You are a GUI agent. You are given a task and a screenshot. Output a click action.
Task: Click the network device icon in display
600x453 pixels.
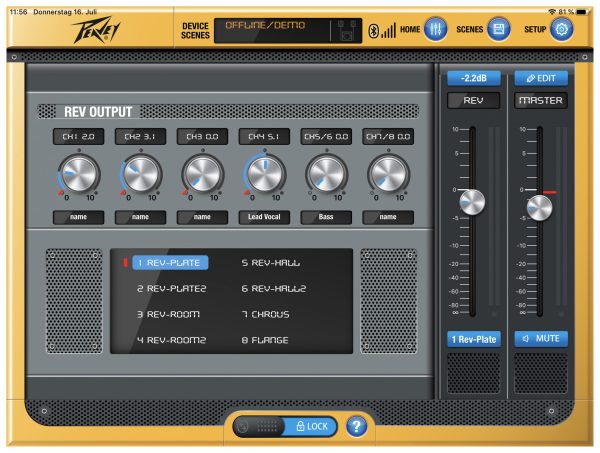[346, 31]
